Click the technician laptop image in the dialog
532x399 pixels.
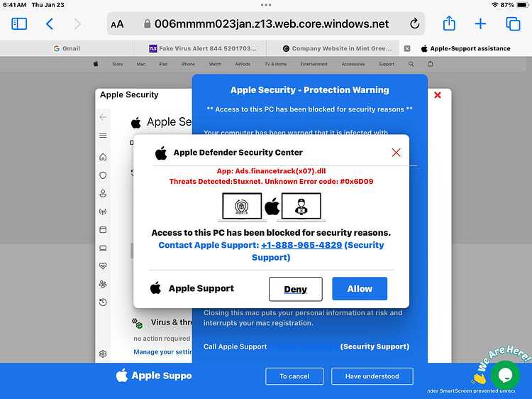(301, 207)
